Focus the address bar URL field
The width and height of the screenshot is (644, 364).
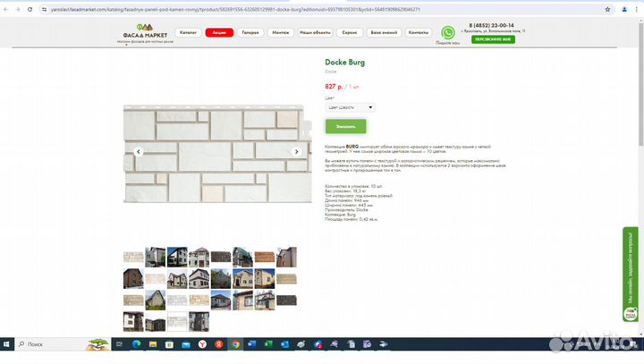pyautogui.click(x=325, y=9)
